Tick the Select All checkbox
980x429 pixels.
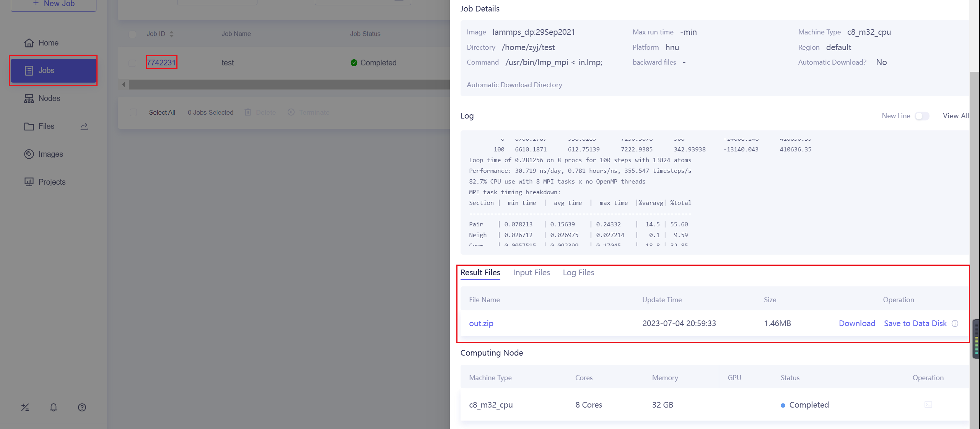tap(133, 112)
